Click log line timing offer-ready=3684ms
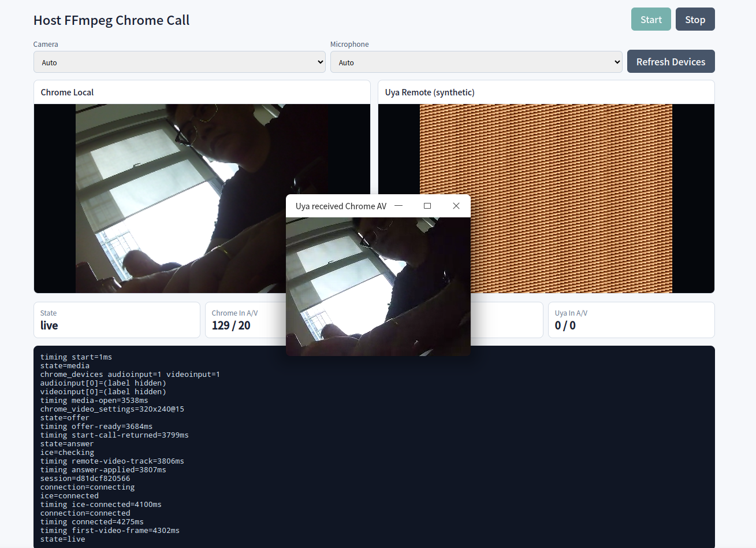The height and width of the screenshot is (548, 756). coord(96,427)
